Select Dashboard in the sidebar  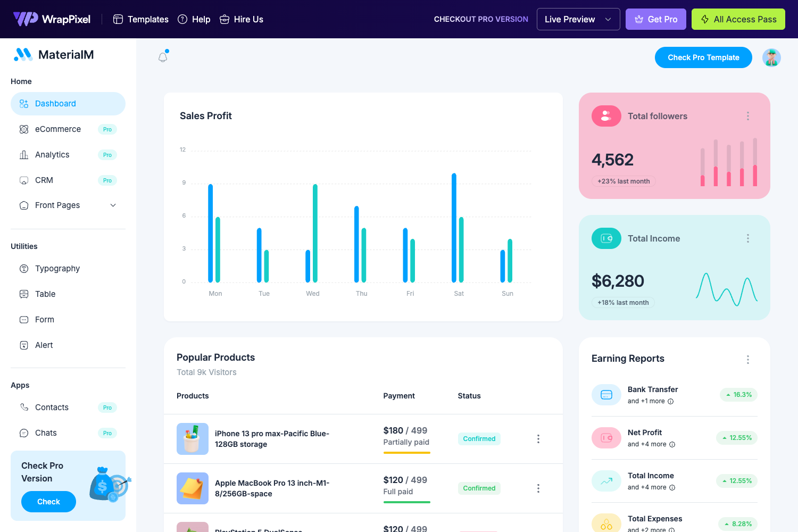(55, 103)
